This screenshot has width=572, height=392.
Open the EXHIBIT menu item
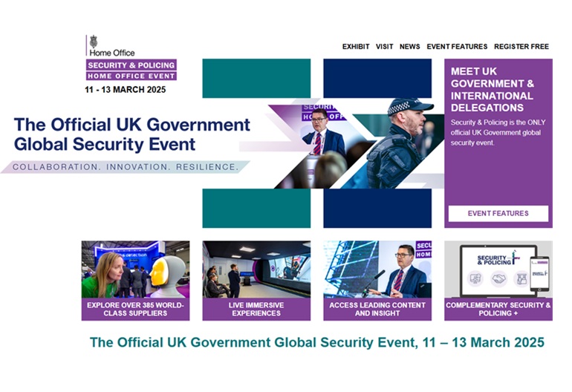coord(356,47)
